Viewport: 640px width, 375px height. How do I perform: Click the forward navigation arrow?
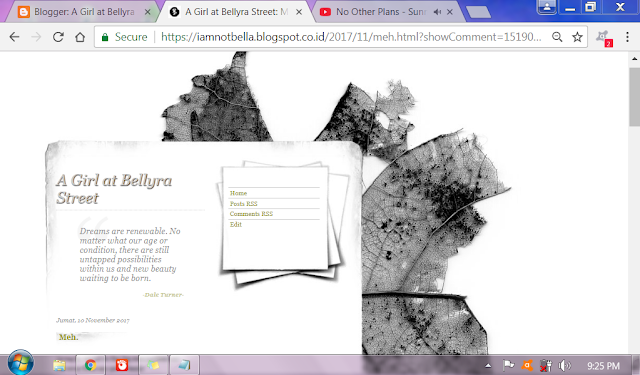pos(36,37)
